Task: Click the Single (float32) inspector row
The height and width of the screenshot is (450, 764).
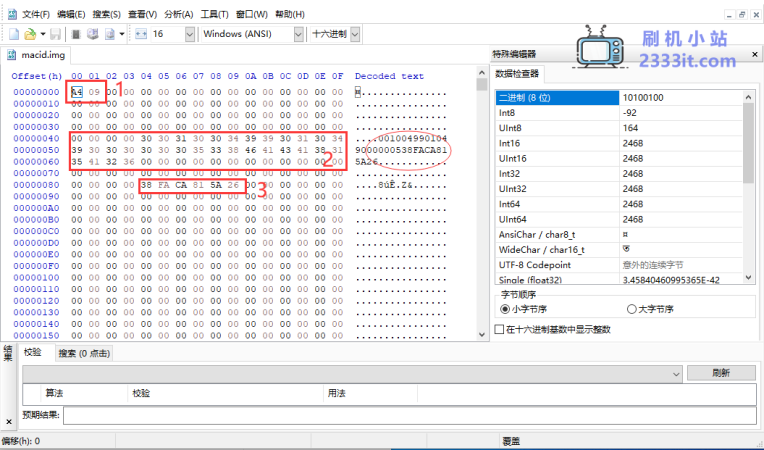Action: point(619,280)
